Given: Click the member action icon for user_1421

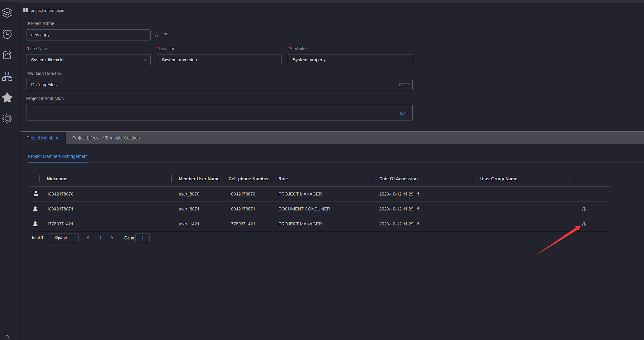Looking at the screenshot, I should [x=584, y=224].
